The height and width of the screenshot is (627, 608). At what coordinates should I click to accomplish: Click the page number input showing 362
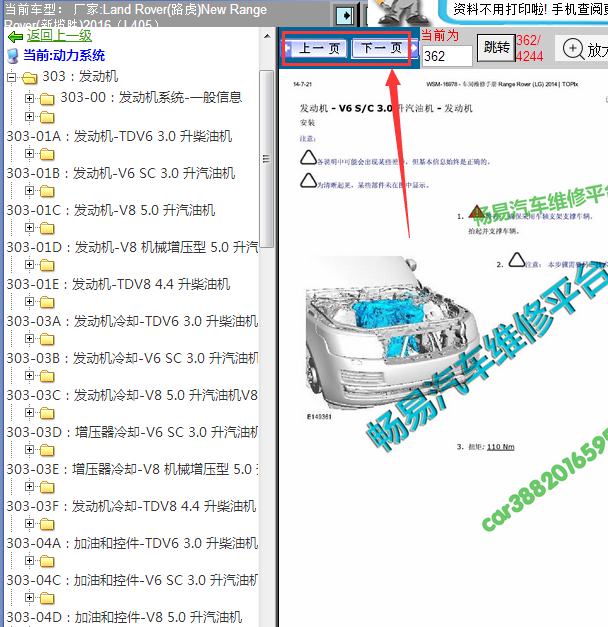447,56
